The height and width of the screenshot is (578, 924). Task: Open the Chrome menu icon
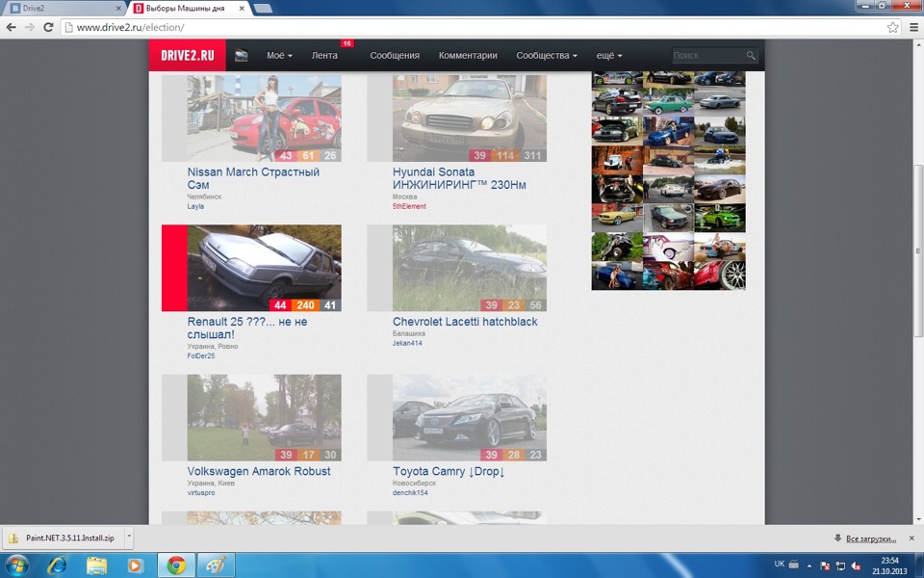pyautogui.click(x=913, y=27)
